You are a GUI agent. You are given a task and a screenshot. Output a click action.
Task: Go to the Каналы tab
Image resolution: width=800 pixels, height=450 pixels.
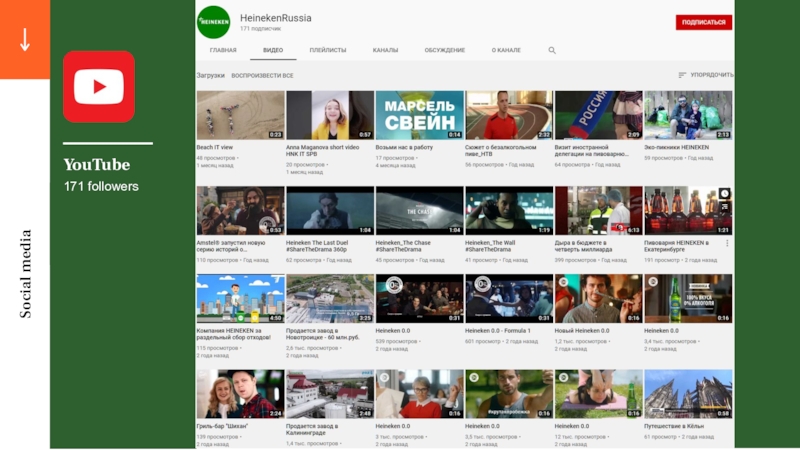385,50
